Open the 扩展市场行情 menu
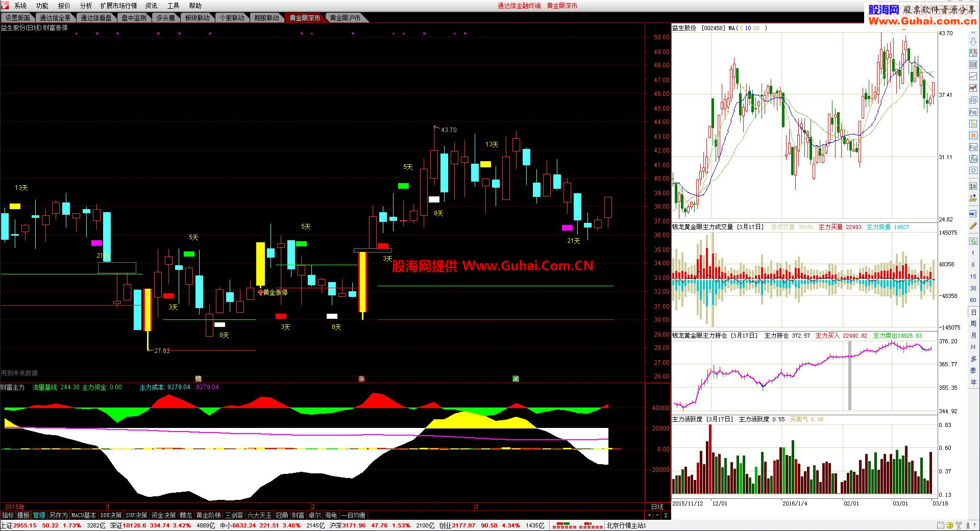This screenshot has width=980, height=531. (119, 6)
